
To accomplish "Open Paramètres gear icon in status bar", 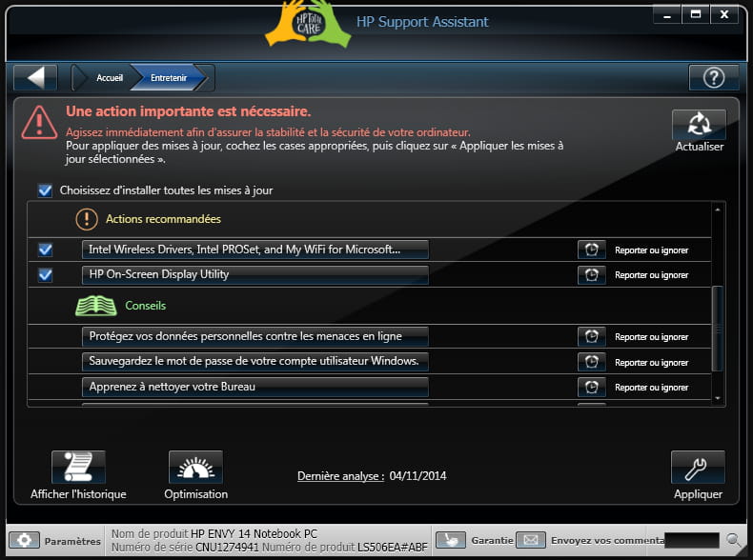I will click(x=24, y=540).
